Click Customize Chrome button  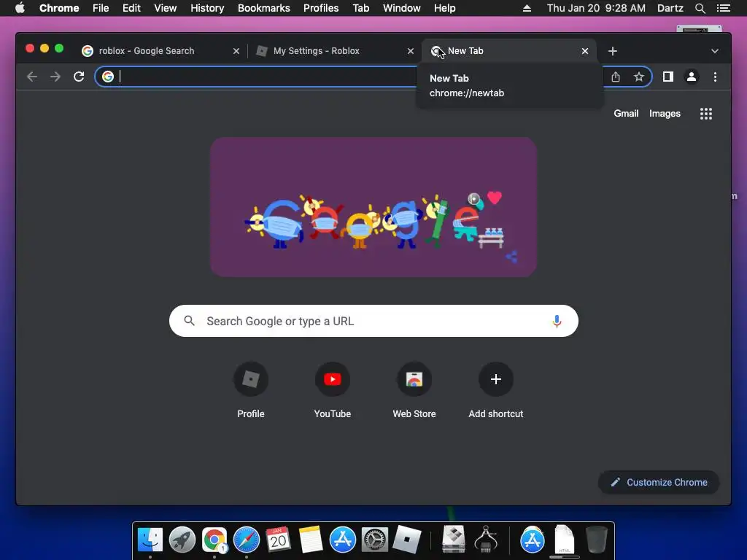[x=659, y=483]
